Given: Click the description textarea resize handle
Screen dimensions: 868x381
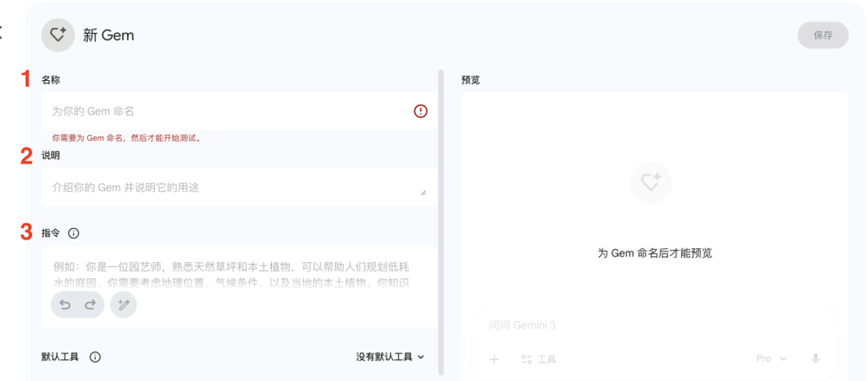Looking at the screenshot, I should pyautogui.click(x=423, y=193).
